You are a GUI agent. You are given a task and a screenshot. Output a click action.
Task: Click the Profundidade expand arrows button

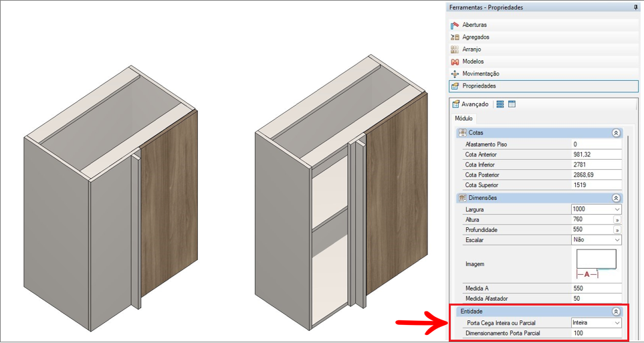click(617, 229)
